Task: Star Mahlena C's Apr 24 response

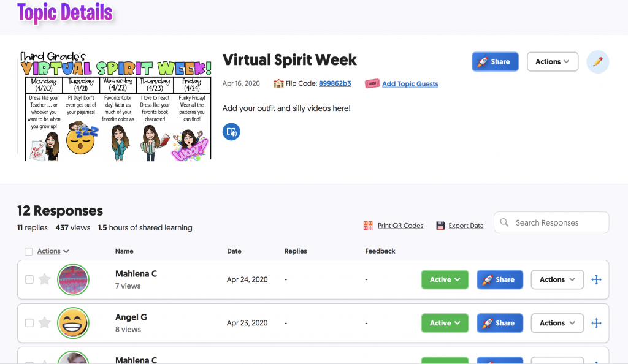Action: [x=44, y=279]
